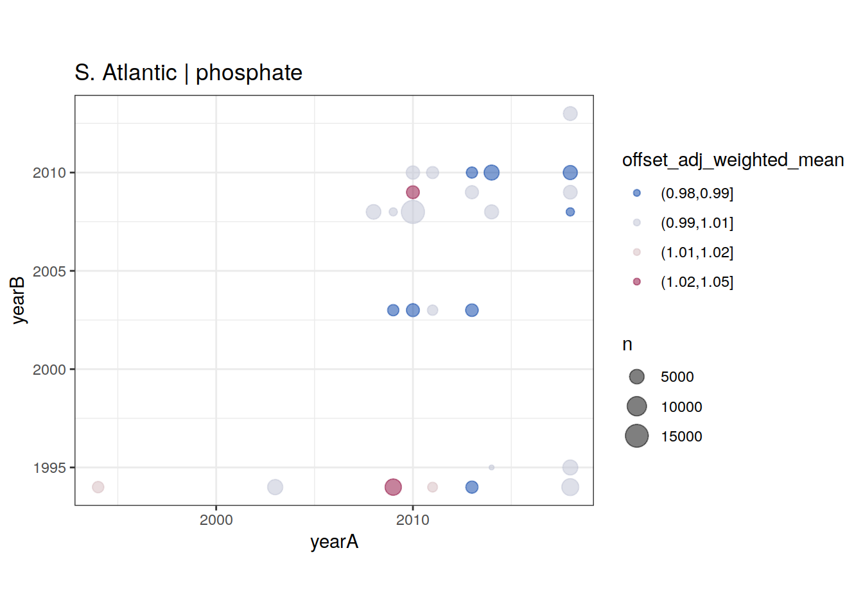Click the 2005 tick label on the y-axis
Image resolution: width=863 pixels, height=616 pixels.
tap(49, 271)
